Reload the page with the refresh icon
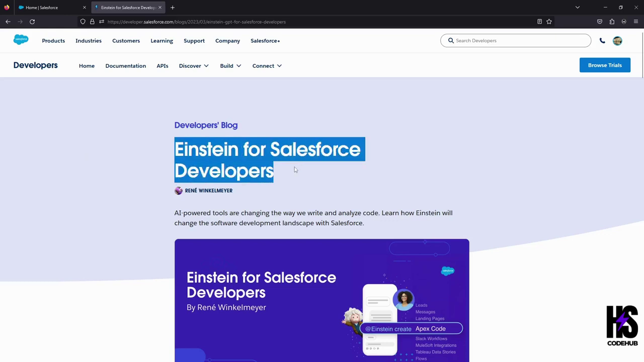644x362 pixels. click(x=32, y=22)
